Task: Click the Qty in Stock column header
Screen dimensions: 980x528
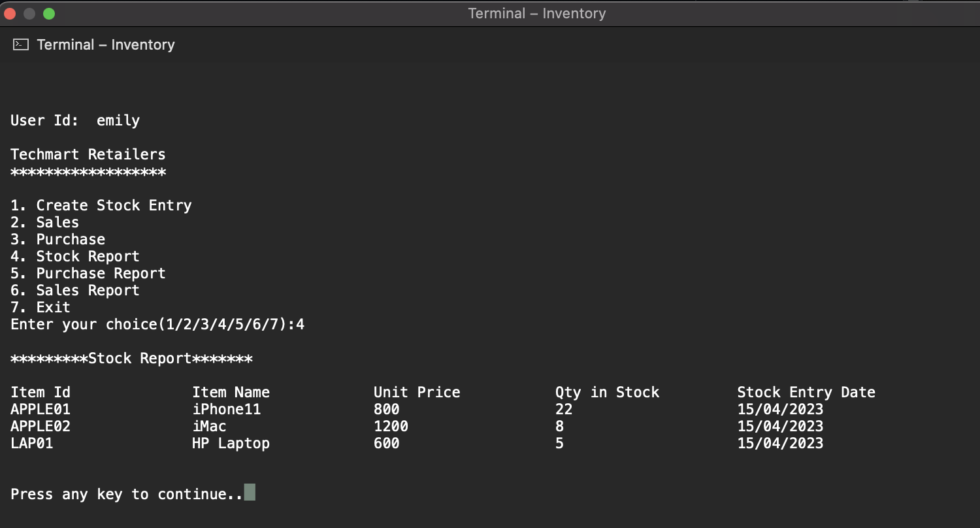Action: pos(607,393)
